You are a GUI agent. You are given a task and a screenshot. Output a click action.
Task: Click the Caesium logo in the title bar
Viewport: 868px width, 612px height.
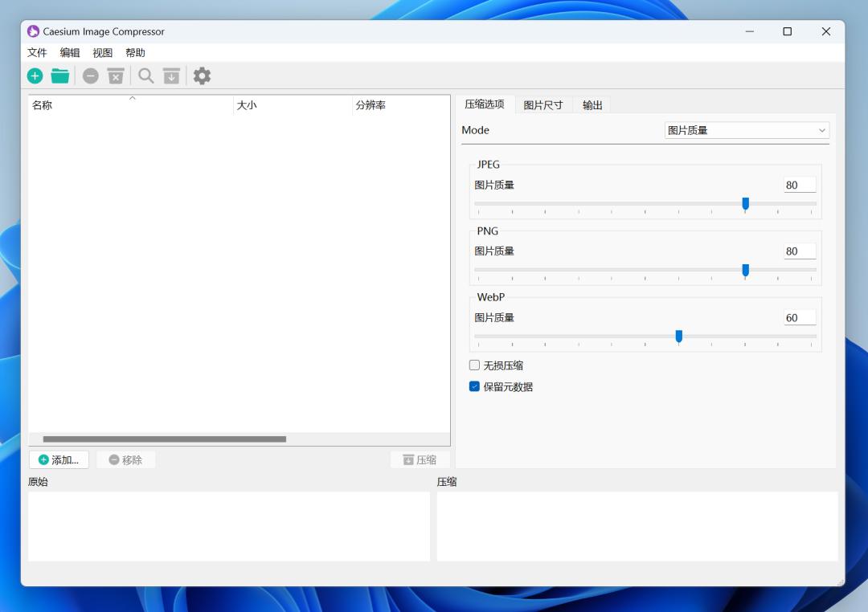point(33,31)
